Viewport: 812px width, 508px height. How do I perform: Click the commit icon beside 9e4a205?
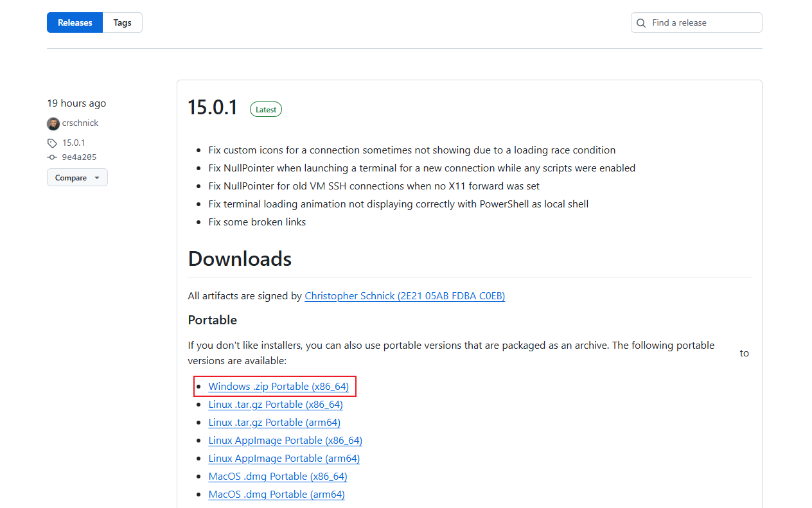pyautogui.click(x=52, y=157)
